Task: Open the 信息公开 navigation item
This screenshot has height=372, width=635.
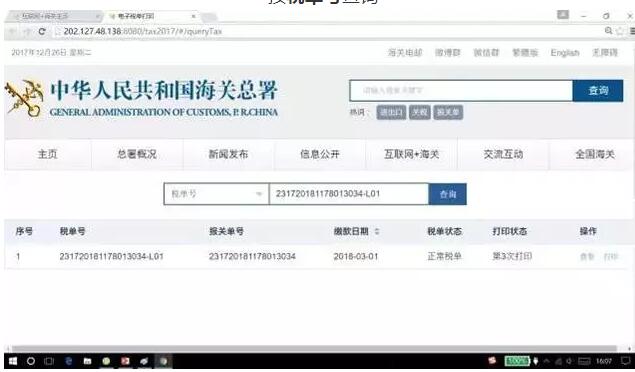Action: click(x=320, y=154)
